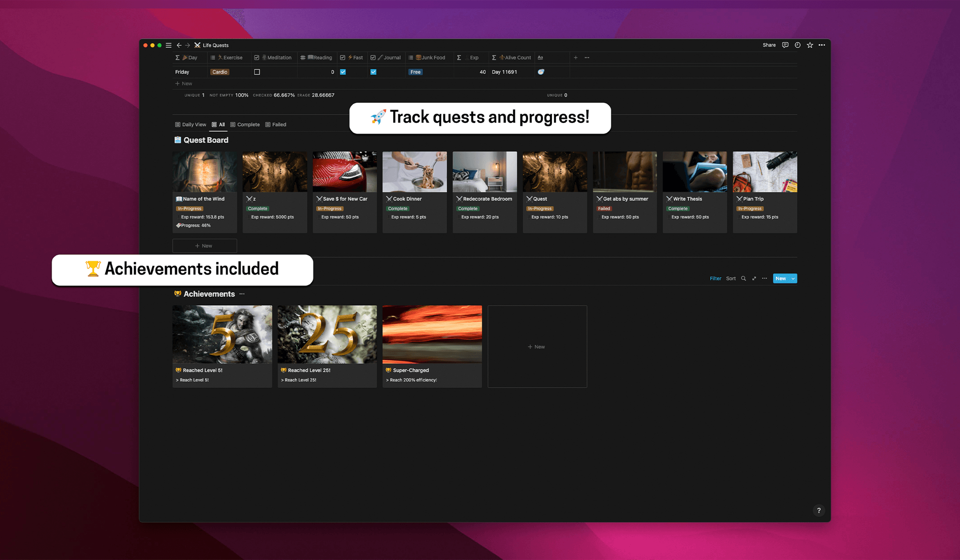Click the search icon in Achievements toolbar

point(744,278)
